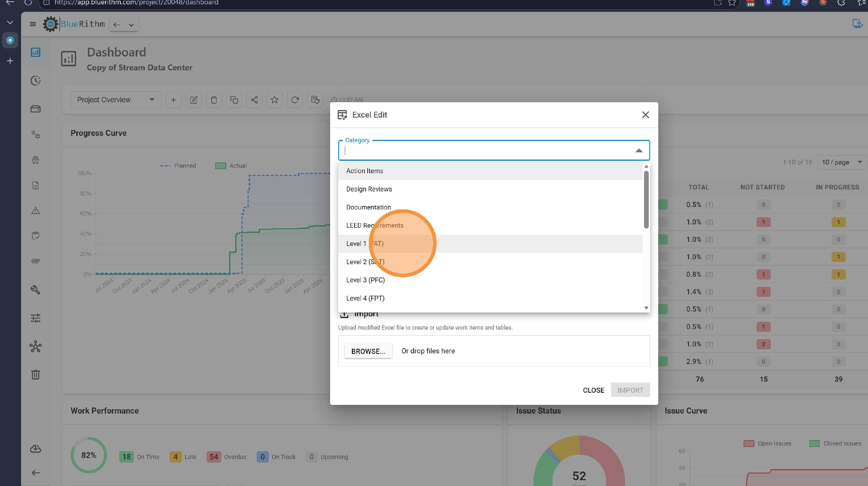Image resolution: width=868 pixels, height=486 pixels.
Task: Open the archive box sidebar icon
Action: [x=35, y=160]
